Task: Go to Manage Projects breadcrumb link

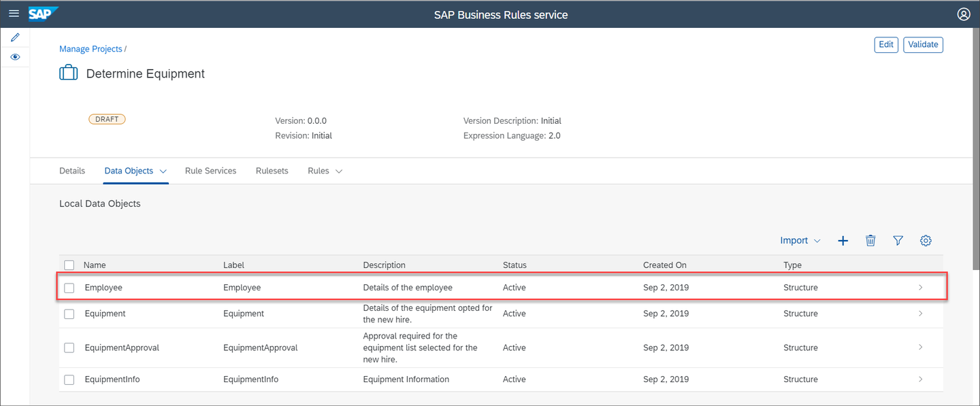Action: pos(91,49)
